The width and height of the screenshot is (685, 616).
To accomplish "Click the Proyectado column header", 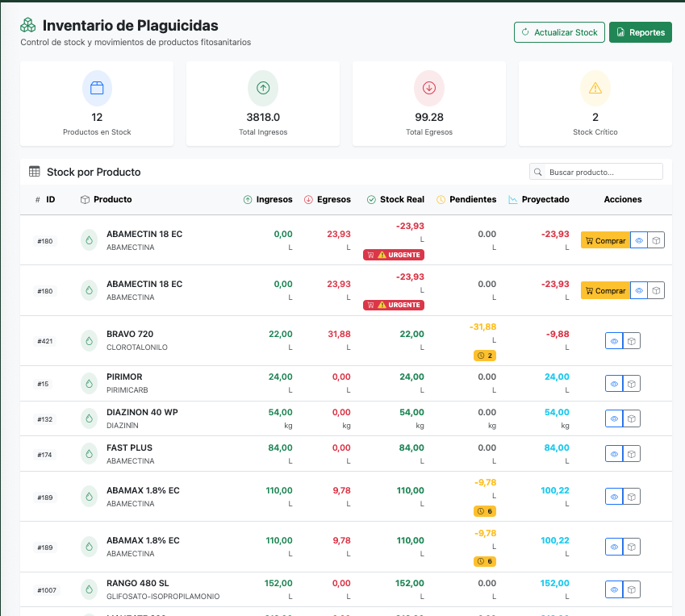I will [538, 199].
